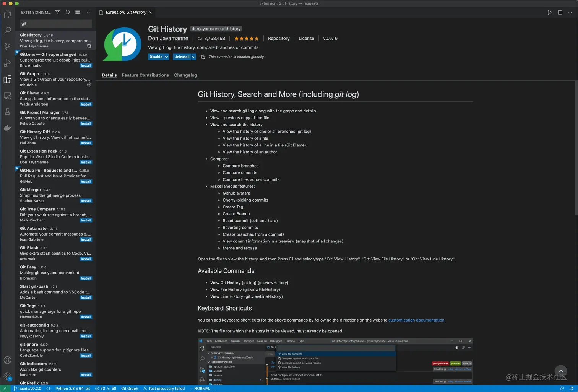The height and width of the screenshot is (392, 578).
Task: Switch to the Changelog tab
Action: click(185, 75)
